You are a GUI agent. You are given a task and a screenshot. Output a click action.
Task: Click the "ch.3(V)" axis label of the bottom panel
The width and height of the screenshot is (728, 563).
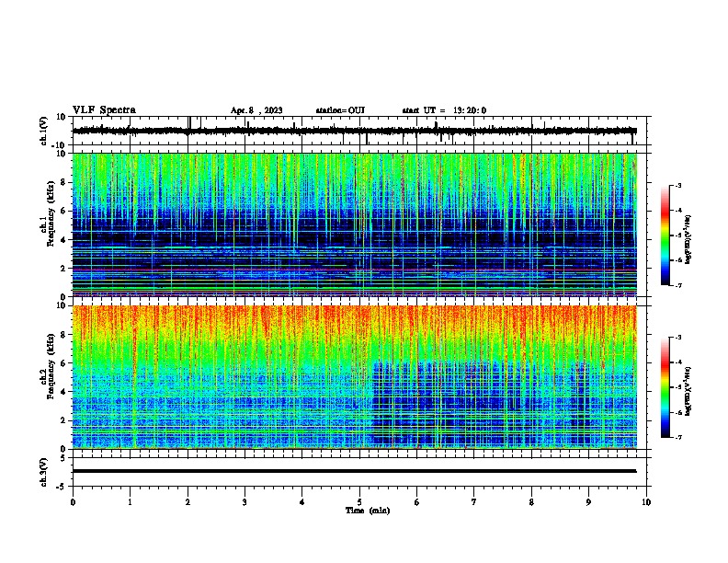[44, 472]
